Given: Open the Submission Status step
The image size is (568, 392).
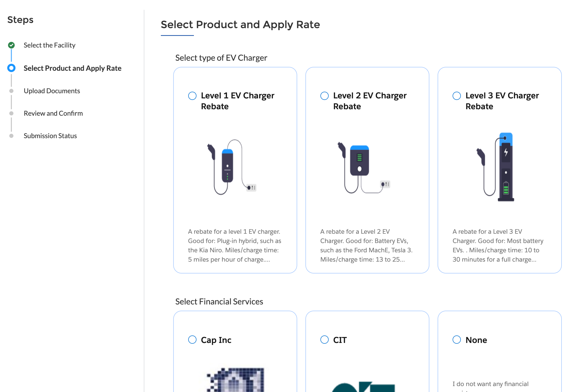Looking at the screenshot, I should click(50, 136).
